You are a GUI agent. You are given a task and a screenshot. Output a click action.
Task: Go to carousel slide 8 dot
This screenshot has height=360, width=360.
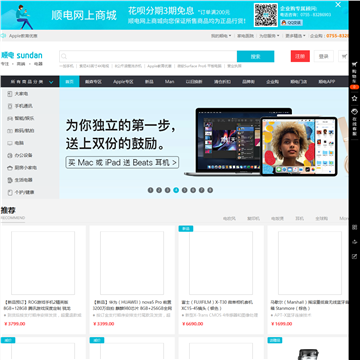(210, 190)
